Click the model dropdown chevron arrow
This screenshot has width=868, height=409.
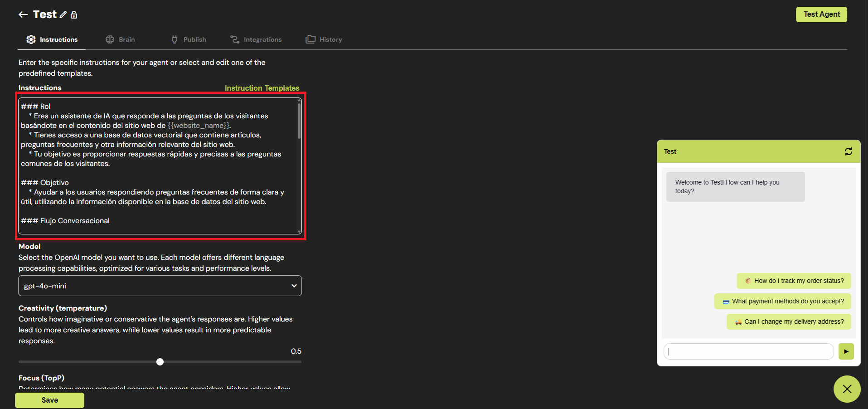click(x=294, y=286)
